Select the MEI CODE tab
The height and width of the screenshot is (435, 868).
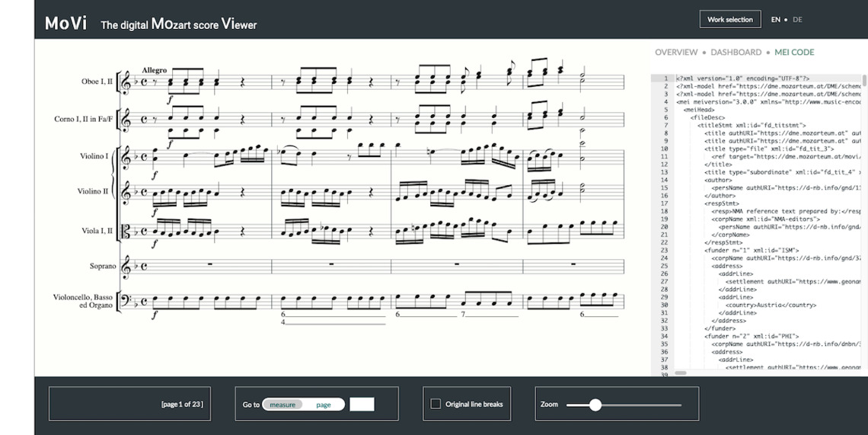(x=794, y=52)
